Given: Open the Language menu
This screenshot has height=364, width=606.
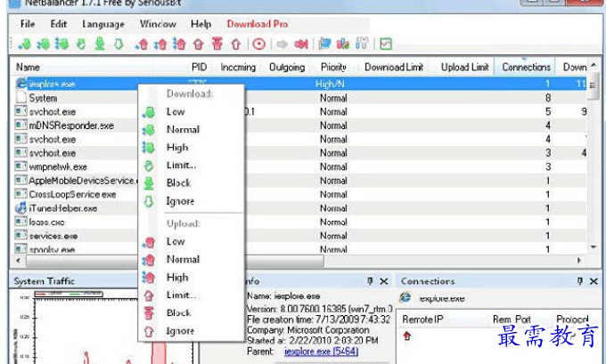Looking at the screenshot, I should [103, 24].
